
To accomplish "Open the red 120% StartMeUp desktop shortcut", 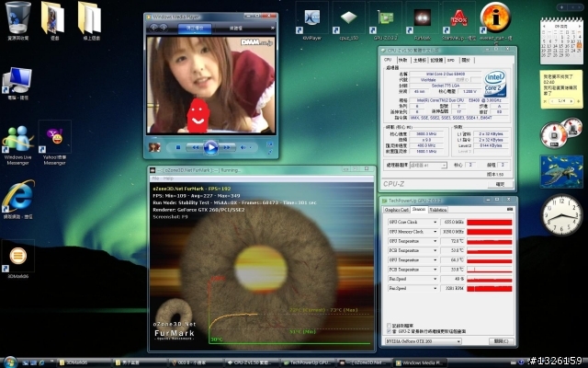I will (x=458, y=18).
